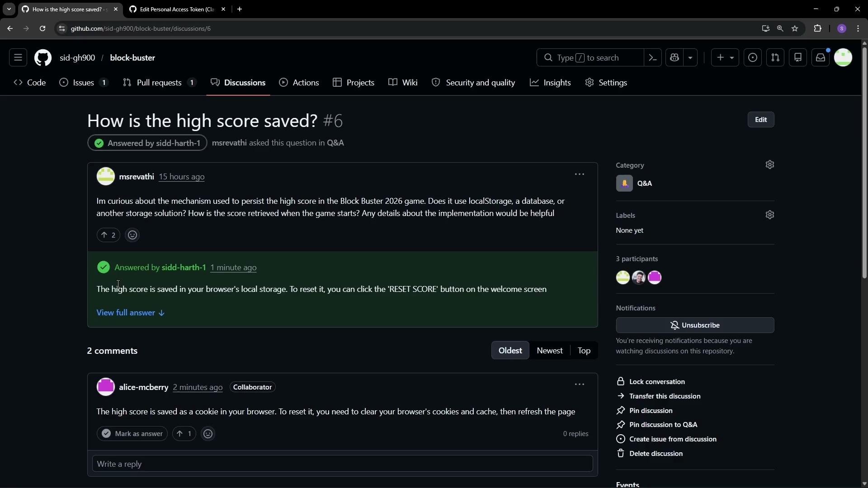Switch to the Issues tab
Screen dimensions: 868x488
coord(84,83)
